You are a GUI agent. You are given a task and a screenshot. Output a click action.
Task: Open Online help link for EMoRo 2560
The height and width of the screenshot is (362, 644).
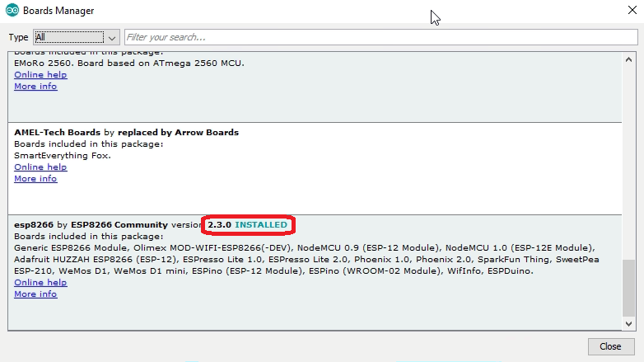coord(40,75)
